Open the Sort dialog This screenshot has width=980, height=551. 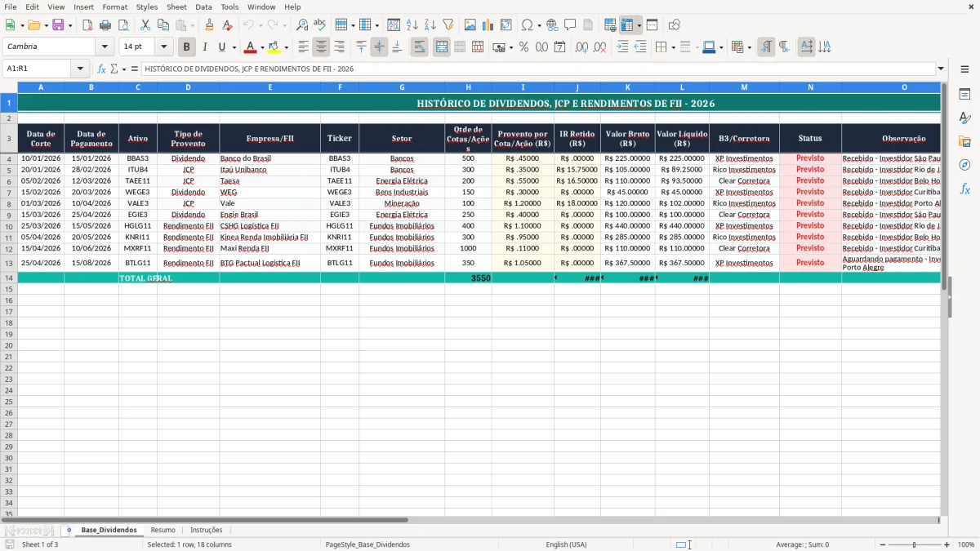pos(394,25)
